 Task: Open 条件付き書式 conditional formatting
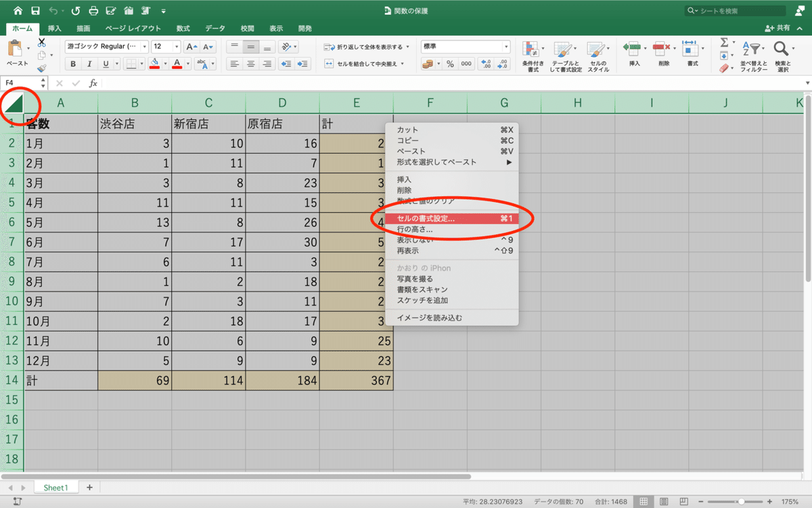click(533, 56)
